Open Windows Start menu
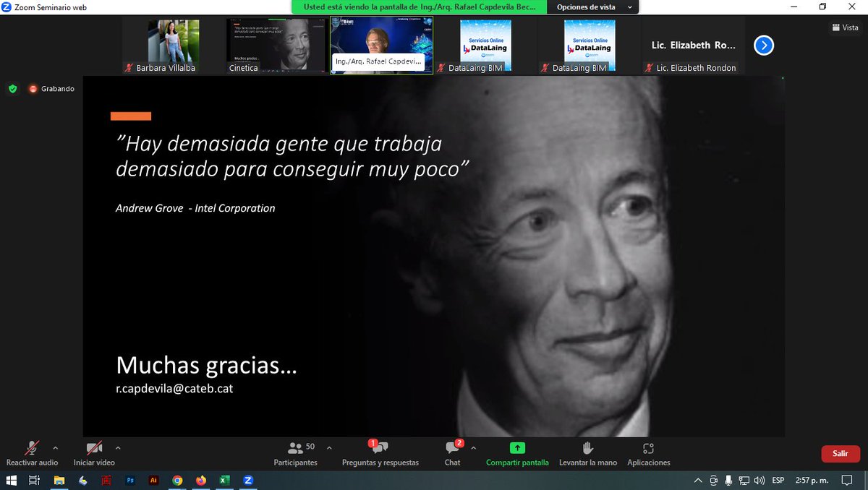 [x=10, y=480]
